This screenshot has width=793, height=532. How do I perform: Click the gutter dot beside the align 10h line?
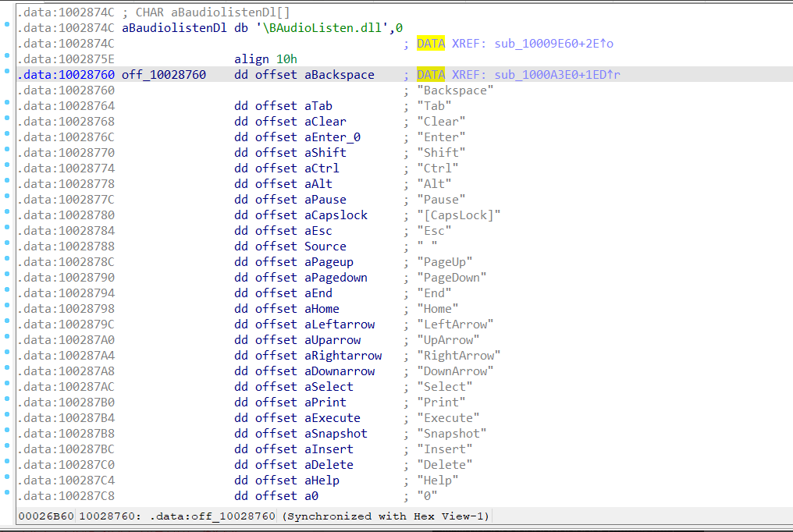point(7,57)
